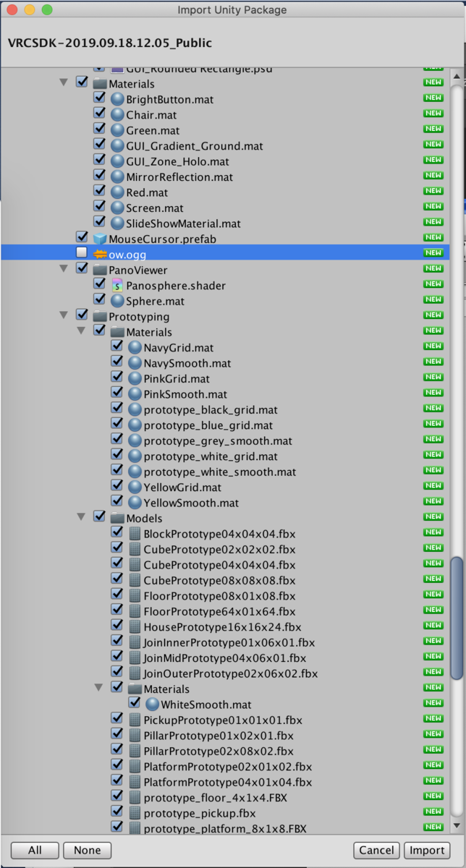Uncheck the FloorPrototype64x01x64.fbx checkbox
Viewport: 466px width, 868px height.
click(116, 610)
